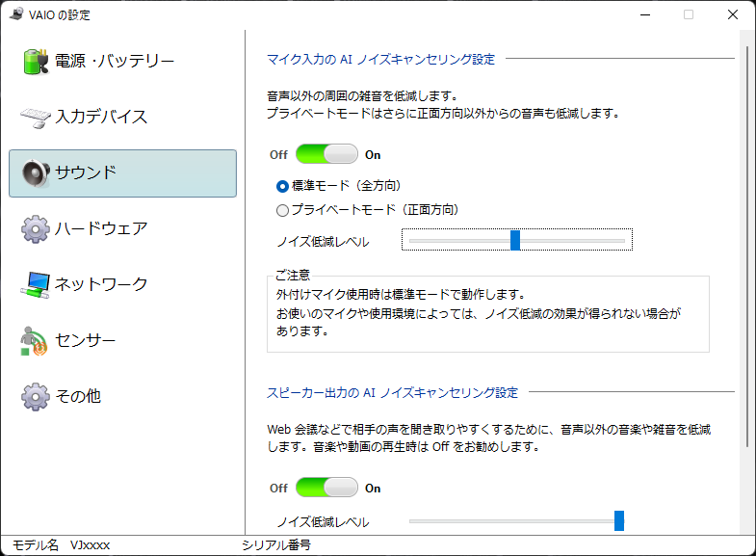Switch to the センサー category

(x=122, y=341)
